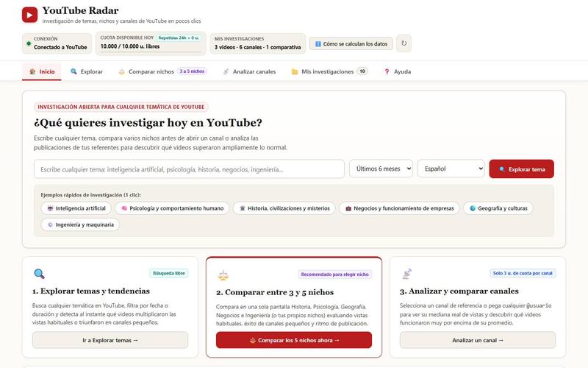Click the brain icon in Psicología chip
Screen dimensions: 588x368
[x=124, y=208]
